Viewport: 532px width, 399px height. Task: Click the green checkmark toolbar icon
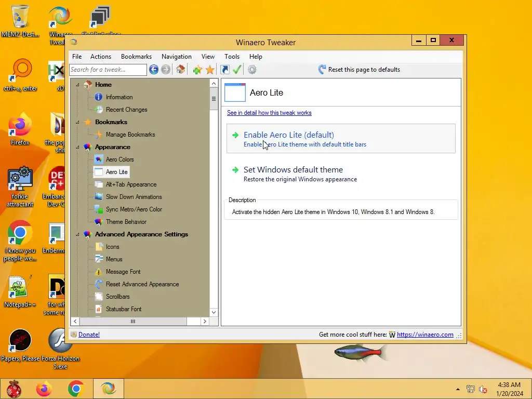(237, 70)
